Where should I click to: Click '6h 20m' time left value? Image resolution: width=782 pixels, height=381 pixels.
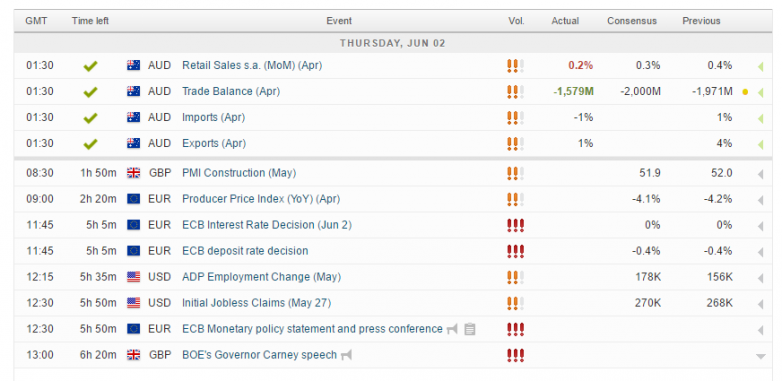point(98,355)
